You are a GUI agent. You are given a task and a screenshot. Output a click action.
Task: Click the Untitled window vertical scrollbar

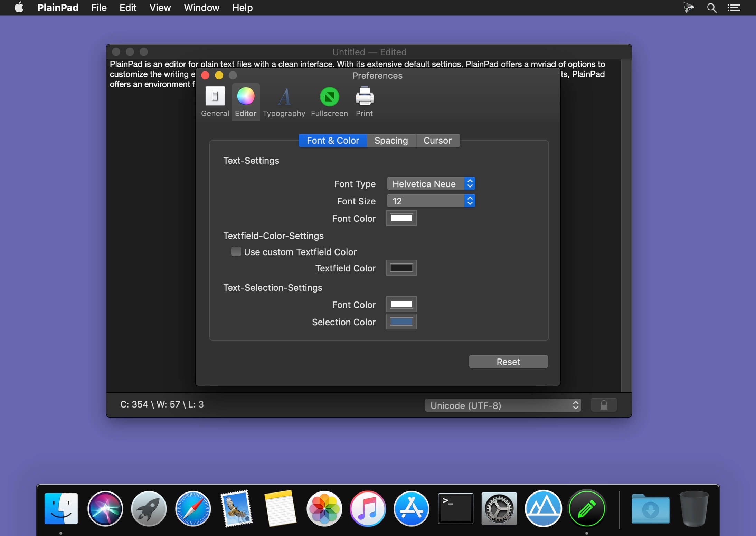626,226
